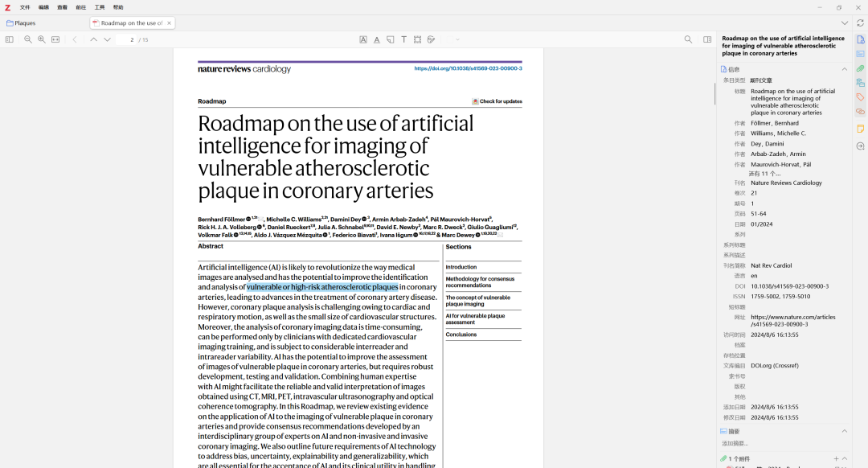
Task: Open the 查看 menu
Action: (62, 7)
